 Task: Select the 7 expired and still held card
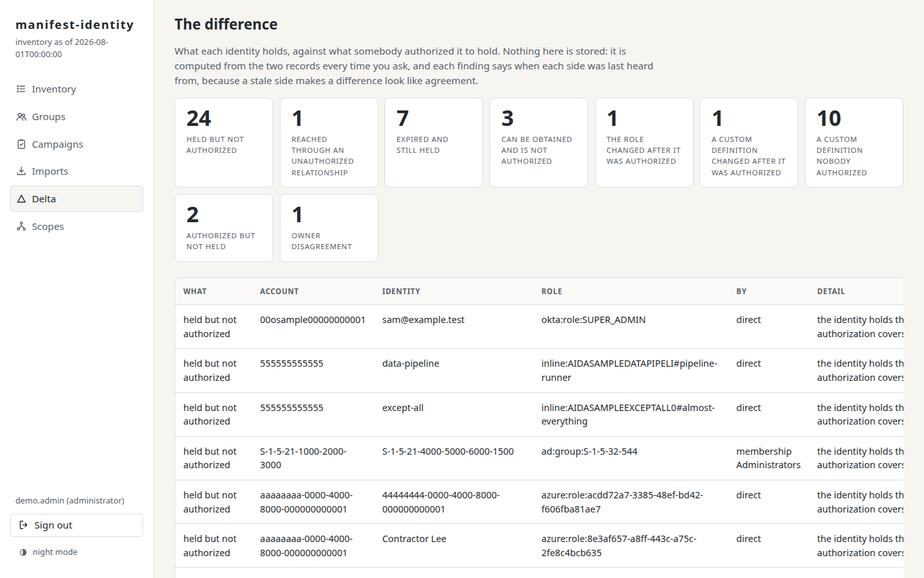click(x=434, y=143)
